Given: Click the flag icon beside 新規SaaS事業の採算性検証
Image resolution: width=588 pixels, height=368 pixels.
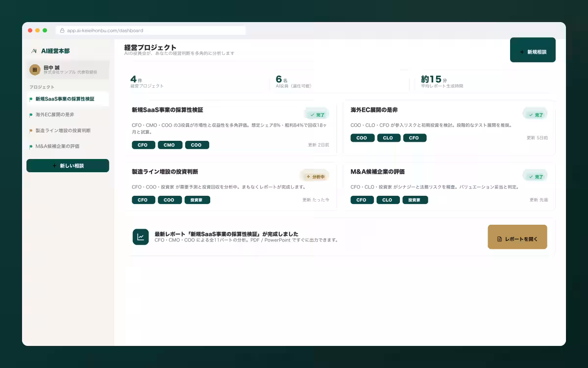Looking at the screenshot, I should point(31,99).
